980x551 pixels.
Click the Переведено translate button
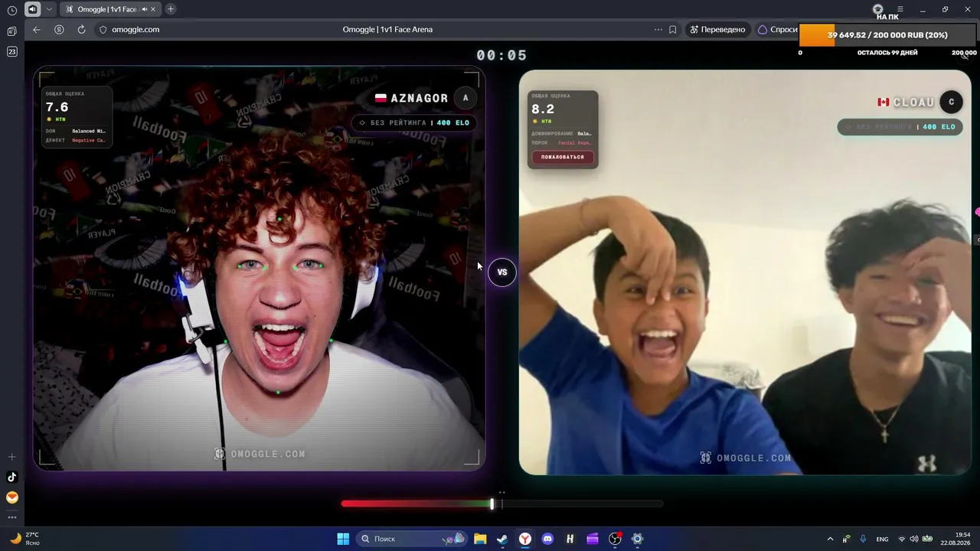(717, 30)
